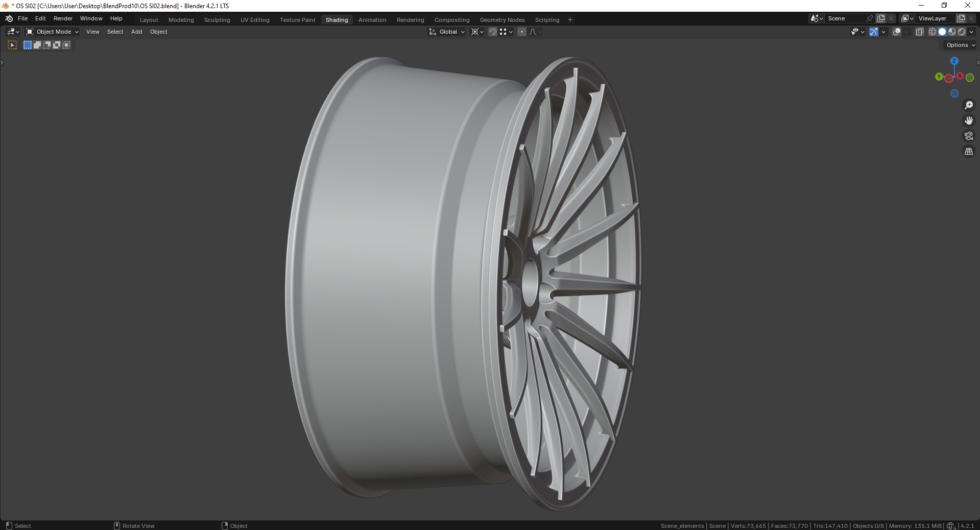
Task: Open the Select menu in viewport header
Action: point(115,32)
